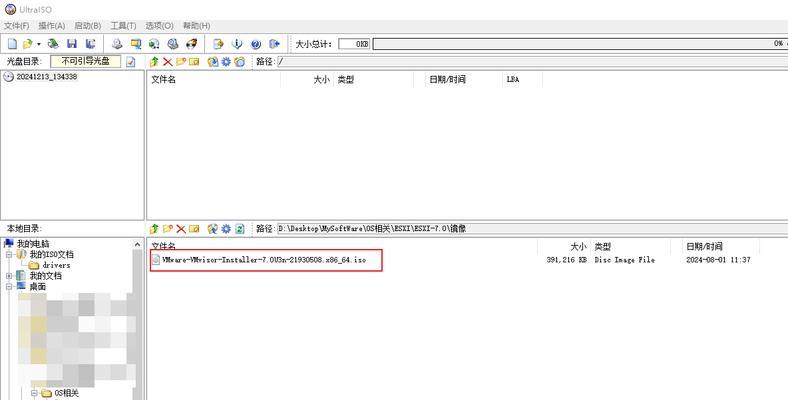Click the 391,216 KB size cell
Screen dimensions: 788x400
point(566,260)
